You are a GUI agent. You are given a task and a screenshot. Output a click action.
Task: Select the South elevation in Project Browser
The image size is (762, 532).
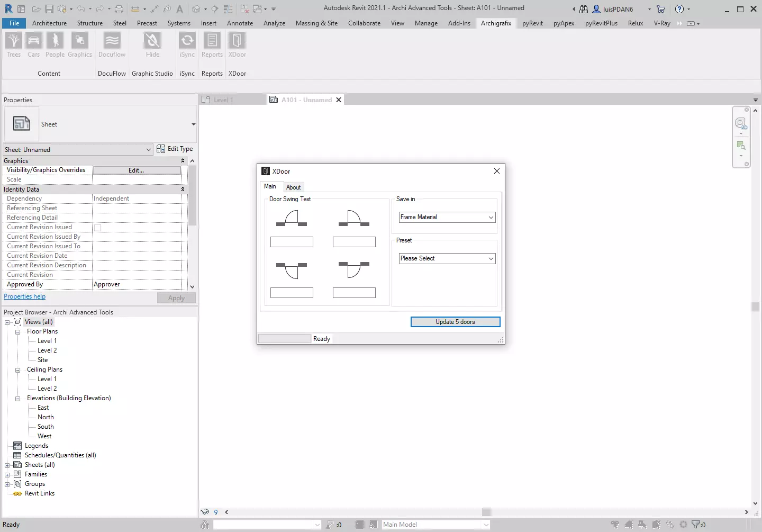pyautogui.click(x=44, y=426)
